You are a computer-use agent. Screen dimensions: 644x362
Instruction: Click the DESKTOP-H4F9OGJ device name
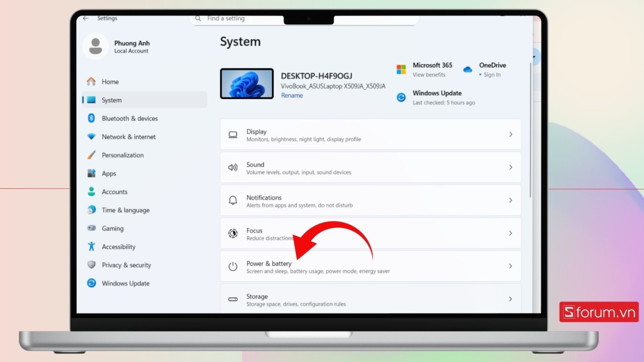317,76
